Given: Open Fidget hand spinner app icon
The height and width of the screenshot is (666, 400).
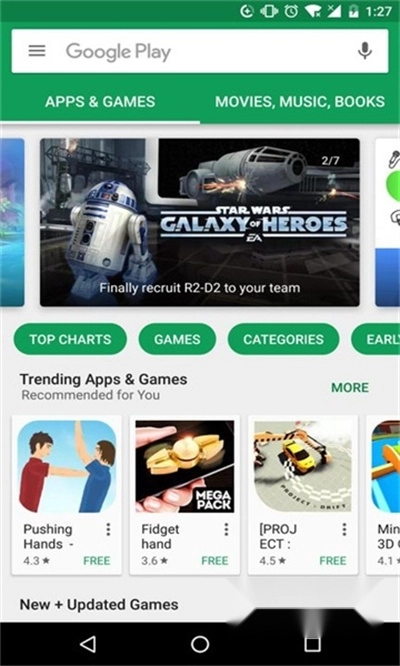Looking at the screenshot, I should point(185,466).
